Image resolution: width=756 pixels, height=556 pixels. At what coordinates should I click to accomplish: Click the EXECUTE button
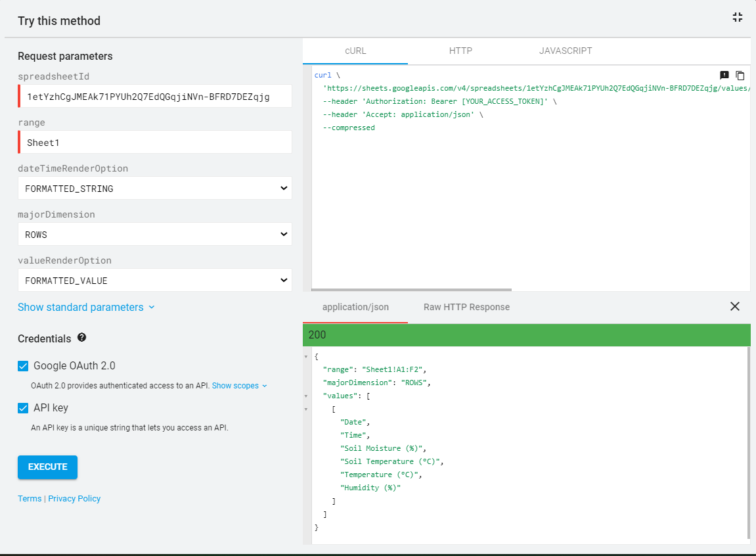[x=48, y=467]
